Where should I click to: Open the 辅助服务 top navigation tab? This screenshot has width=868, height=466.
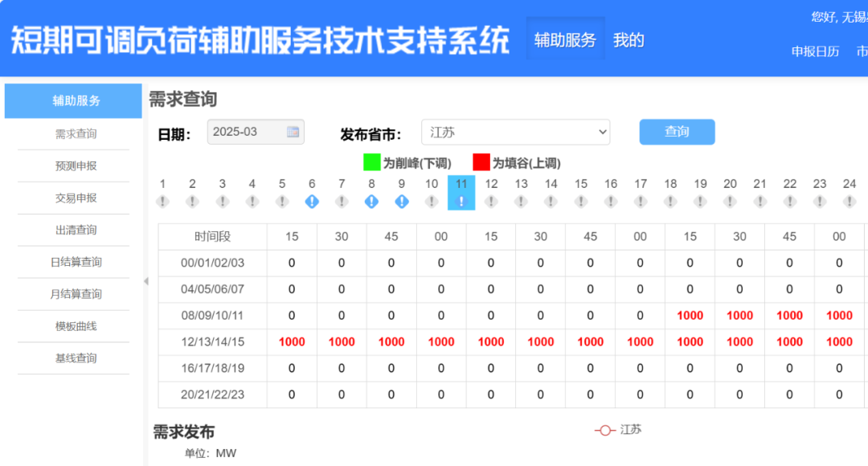pos(565,40)
